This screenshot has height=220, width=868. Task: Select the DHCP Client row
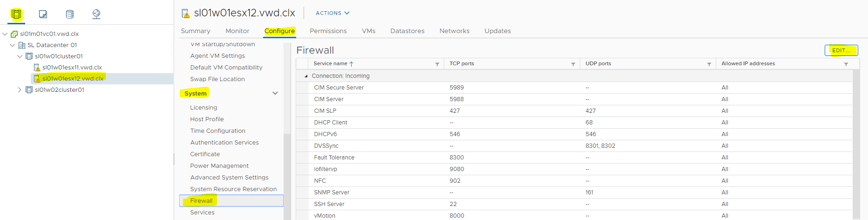coord(574,123)
